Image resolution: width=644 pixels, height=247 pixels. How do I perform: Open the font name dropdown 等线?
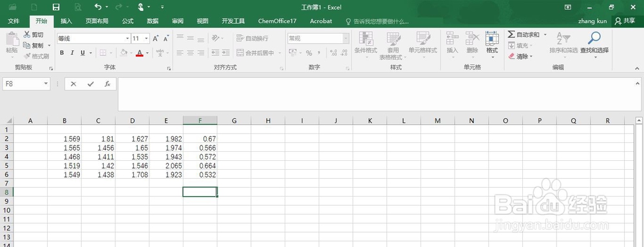click(x=128, y=39)
